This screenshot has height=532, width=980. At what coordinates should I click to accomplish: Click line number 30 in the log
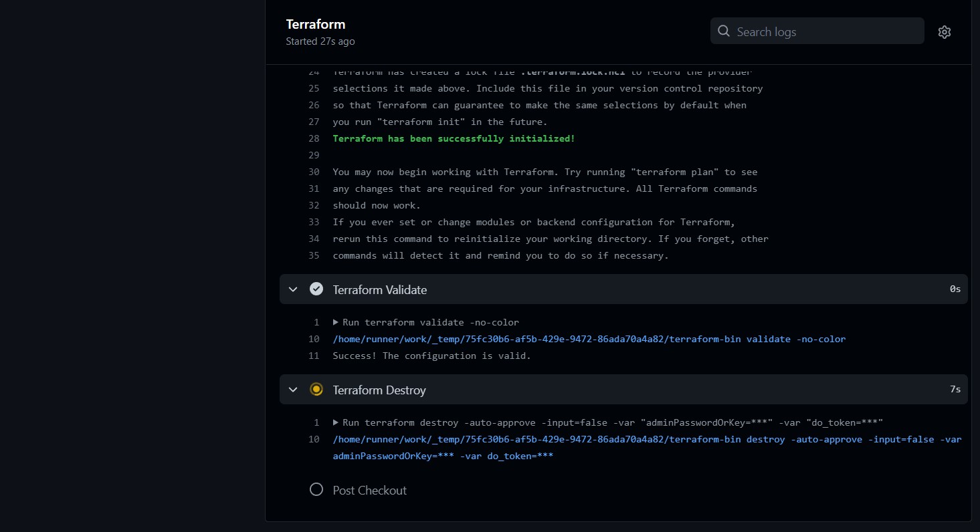click(314, 172)
